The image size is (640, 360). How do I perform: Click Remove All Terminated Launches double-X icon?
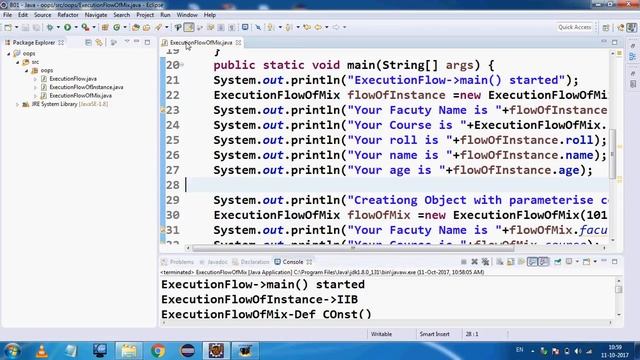coord(485,262)
